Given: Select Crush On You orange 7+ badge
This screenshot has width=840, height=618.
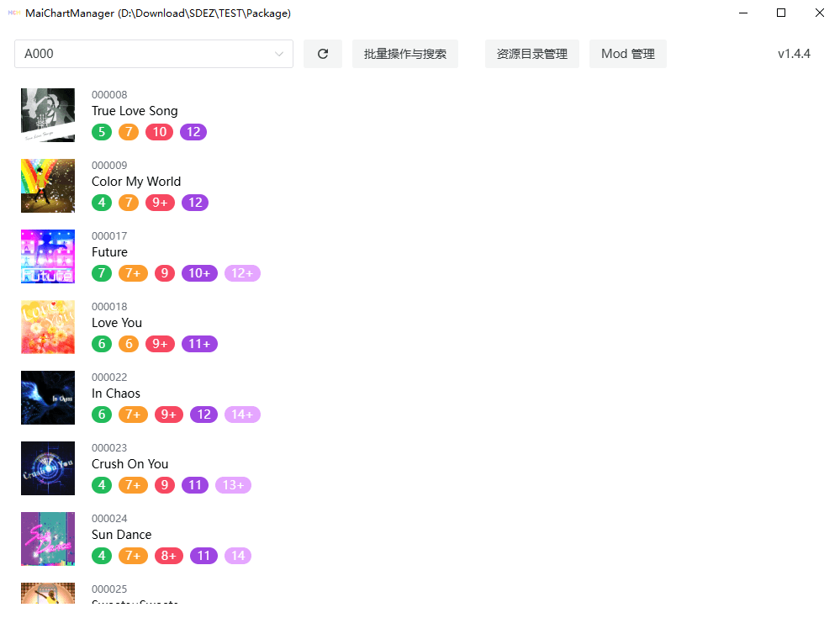Looking at the screenshot, I should [x=133, y=485].
